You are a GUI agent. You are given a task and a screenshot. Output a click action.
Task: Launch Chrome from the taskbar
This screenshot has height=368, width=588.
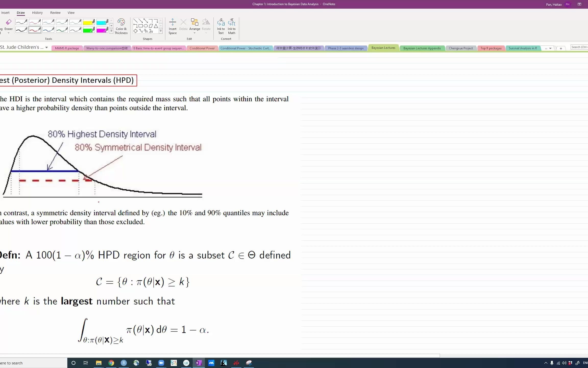(x=111, y=363)
